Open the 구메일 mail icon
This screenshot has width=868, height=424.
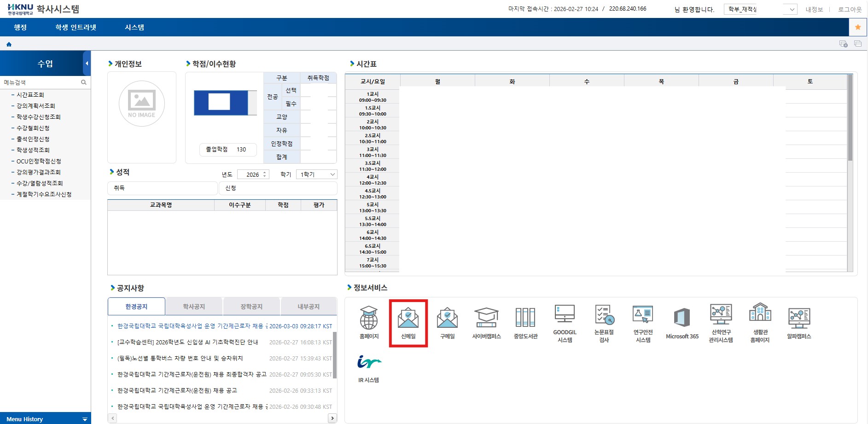point(447,322)
